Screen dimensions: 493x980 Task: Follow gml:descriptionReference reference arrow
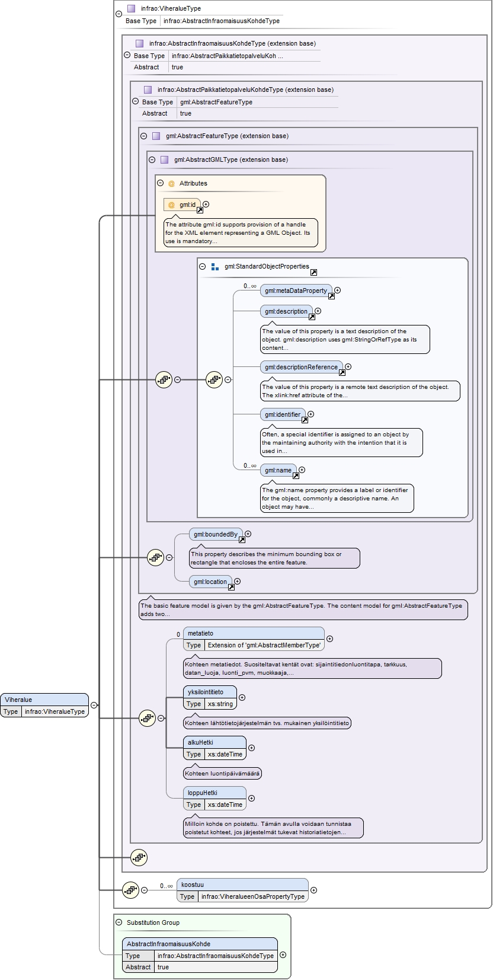(x=342, y=372)
